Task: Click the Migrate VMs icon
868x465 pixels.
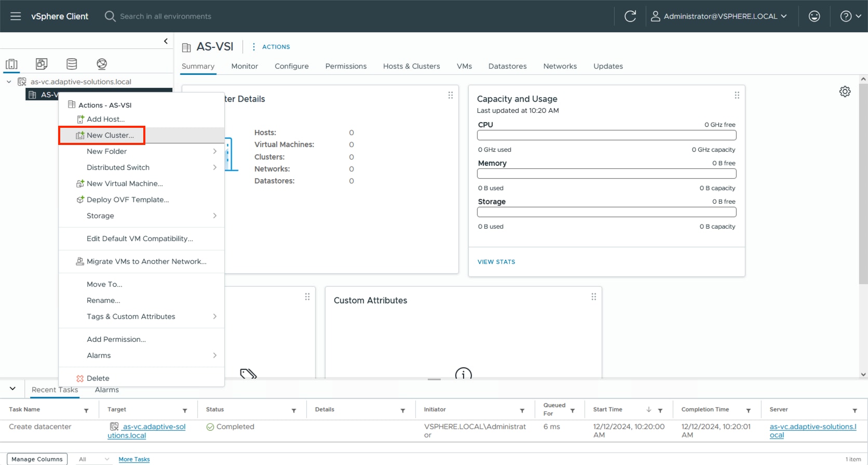Action: [80, 261]
